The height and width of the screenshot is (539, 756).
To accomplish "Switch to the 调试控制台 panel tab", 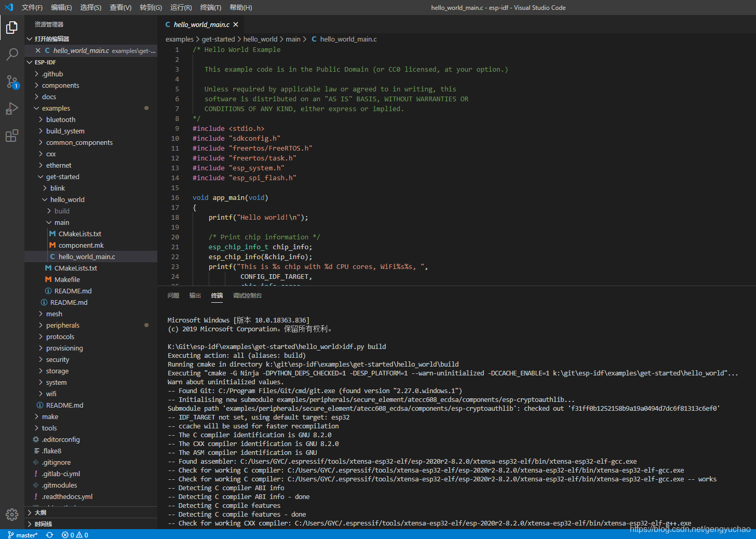I will tap(247, 295).
